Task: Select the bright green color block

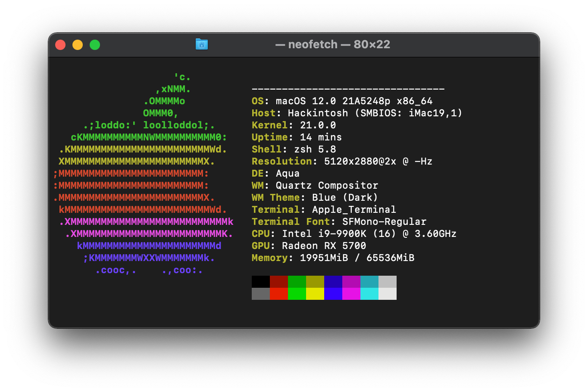Action: coord(297,294)
